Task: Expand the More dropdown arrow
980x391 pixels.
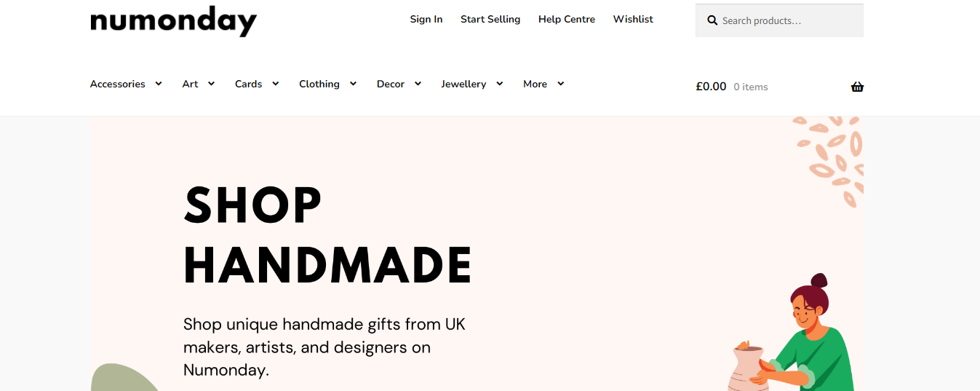Action: coord(561,84)
